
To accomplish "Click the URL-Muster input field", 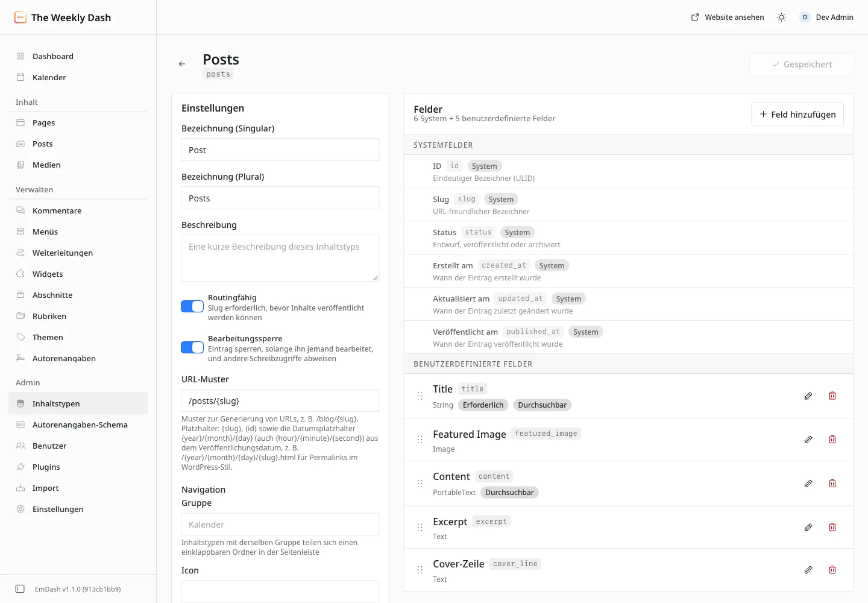I will (280, 400).
